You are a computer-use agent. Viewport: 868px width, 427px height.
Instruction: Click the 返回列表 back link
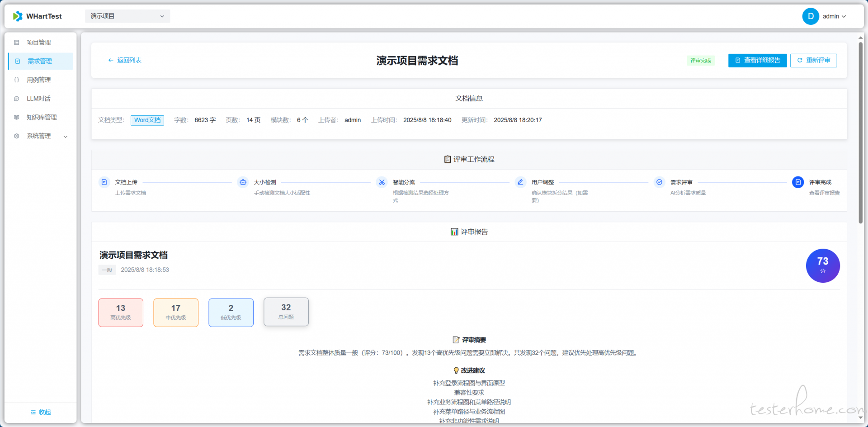pyautogui.click(x=125, y=61)
